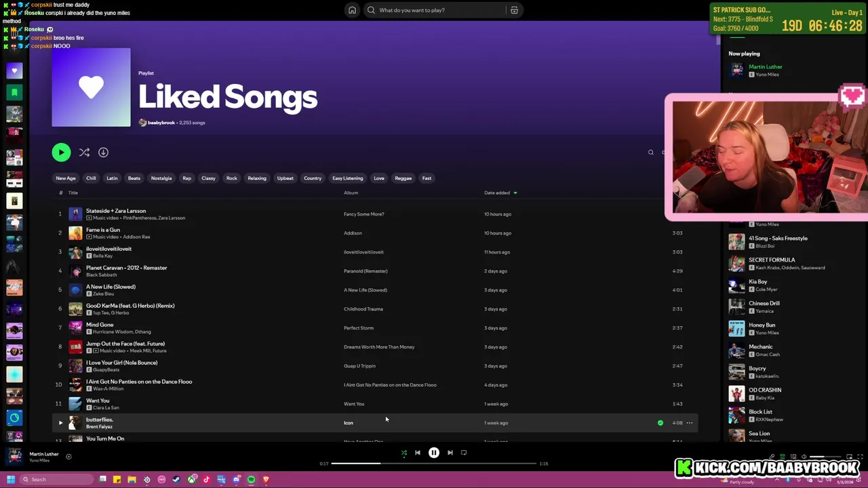Viewport: 868px width, 488px height.
Task: Filter songs by Reggae
Action: coord(403,178)
